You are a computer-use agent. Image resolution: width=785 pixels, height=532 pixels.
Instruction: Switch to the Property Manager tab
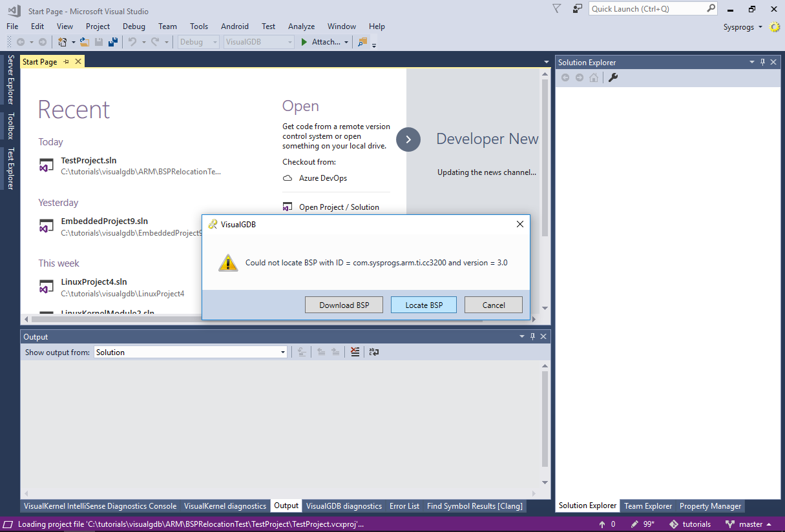(710, 506)
